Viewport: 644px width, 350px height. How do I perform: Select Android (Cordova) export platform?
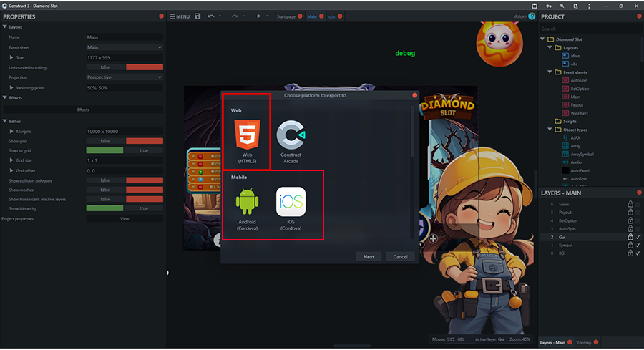(248, 209)
